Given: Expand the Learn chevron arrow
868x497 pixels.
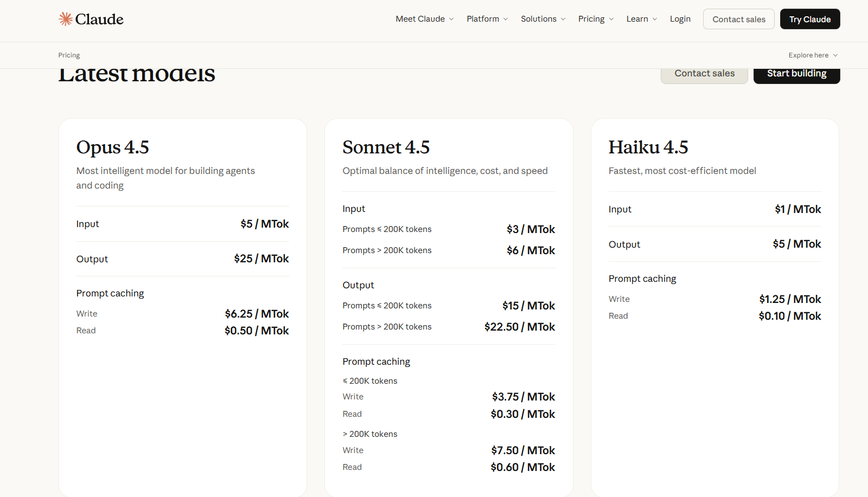Looking at the screenshot, I should (655, 19).
